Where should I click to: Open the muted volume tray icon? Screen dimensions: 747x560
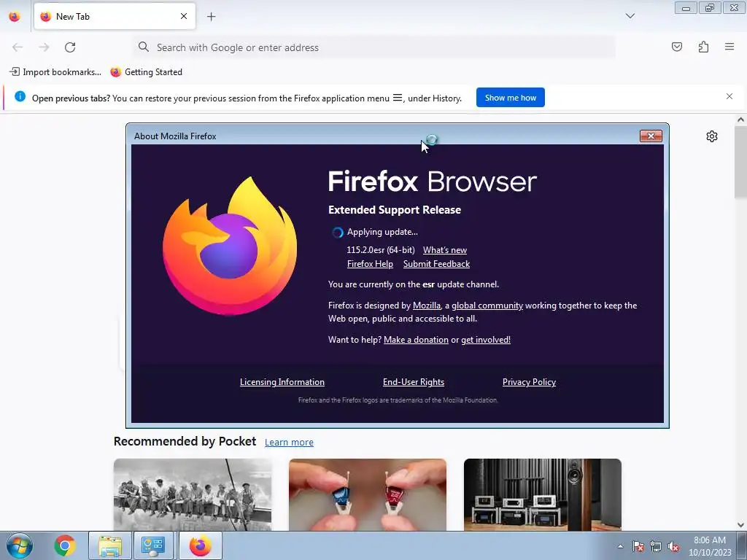coord(673,546)
